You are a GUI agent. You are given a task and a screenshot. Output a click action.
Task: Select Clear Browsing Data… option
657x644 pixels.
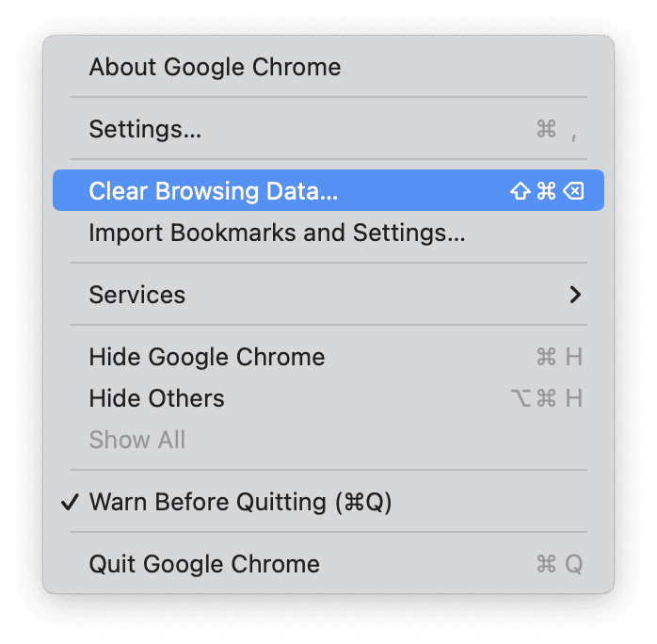[213, 191]
